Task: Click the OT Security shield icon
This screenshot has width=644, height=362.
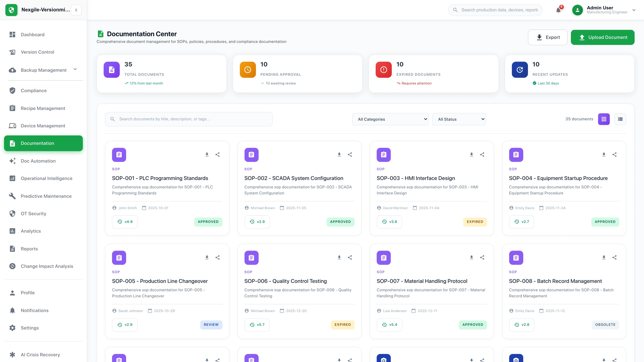Action: [x=13, y=213]
